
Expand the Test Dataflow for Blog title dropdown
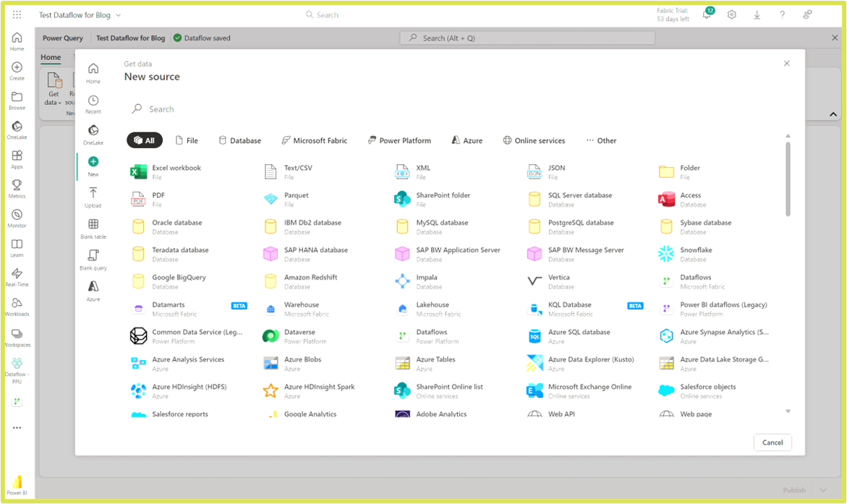click(x=119, y=15)
